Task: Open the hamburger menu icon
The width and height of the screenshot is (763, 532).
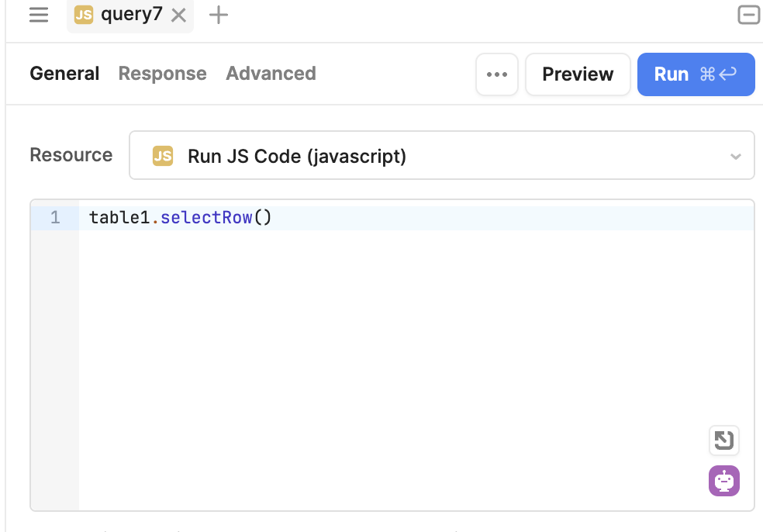Action: [x=39, y=15]
